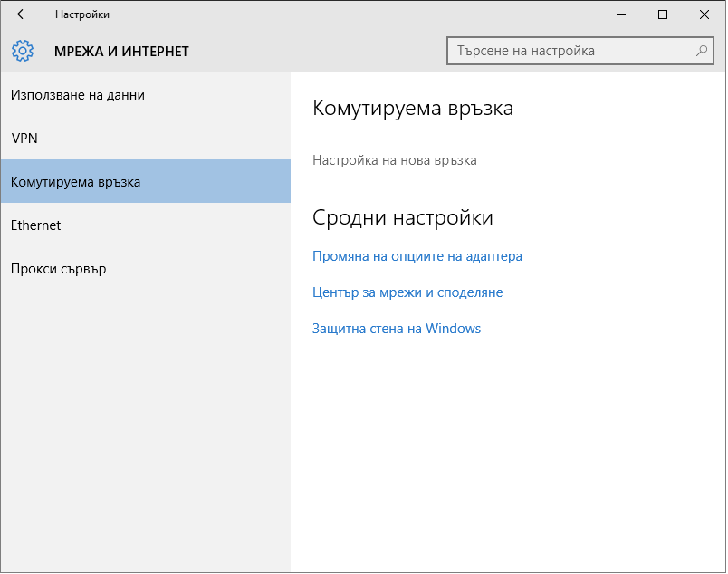Image resolution: width=728 pixels, height=574 pixels.
Task: Maximize the Настройки window
Action: 663,14
